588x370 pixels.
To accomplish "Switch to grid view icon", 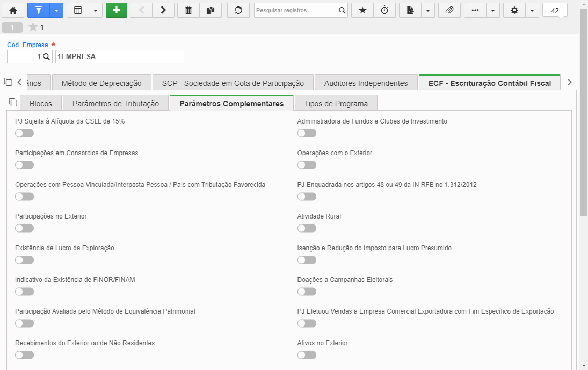I will [x=78, y=10].
